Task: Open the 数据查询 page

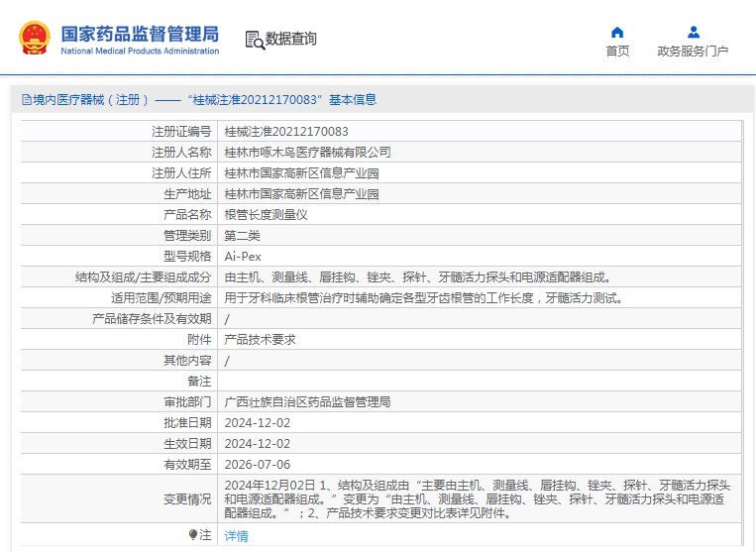Action: point(290,39)
